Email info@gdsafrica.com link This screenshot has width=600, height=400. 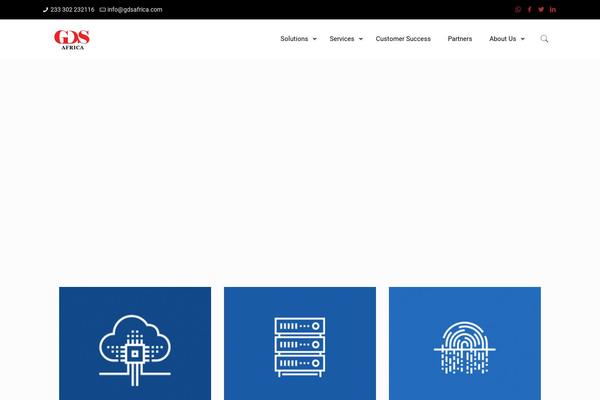pyautogui.click(x=135, y=10)
